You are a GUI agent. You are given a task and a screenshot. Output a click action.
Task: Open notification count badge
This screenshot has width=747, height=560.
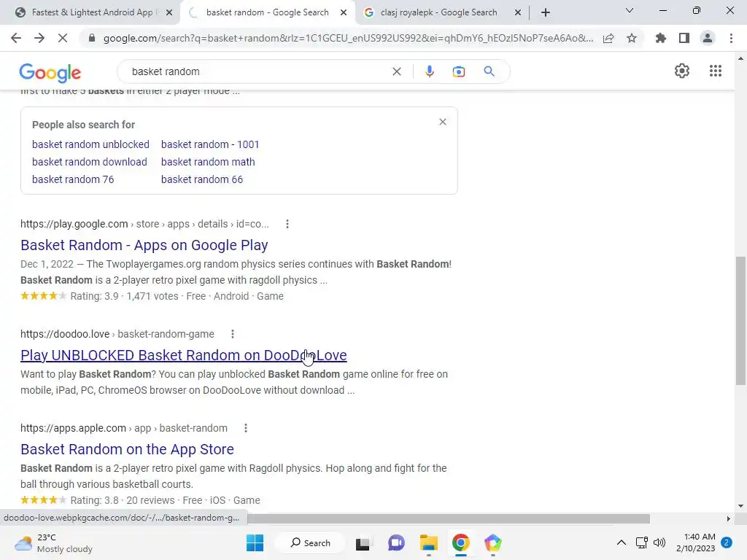(727, 542)
